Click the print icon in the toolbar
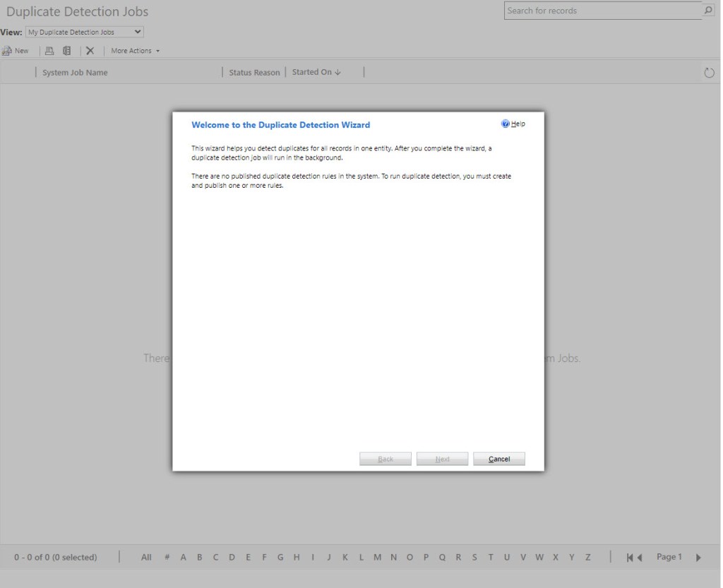723x588 pixels. click(49, 51)
